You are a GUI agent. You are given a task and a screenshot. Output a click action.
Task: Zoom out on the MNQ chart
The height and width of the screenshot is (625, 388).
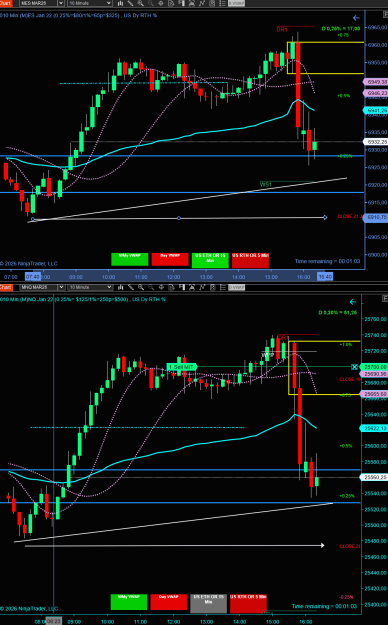[x=151, y=287]
